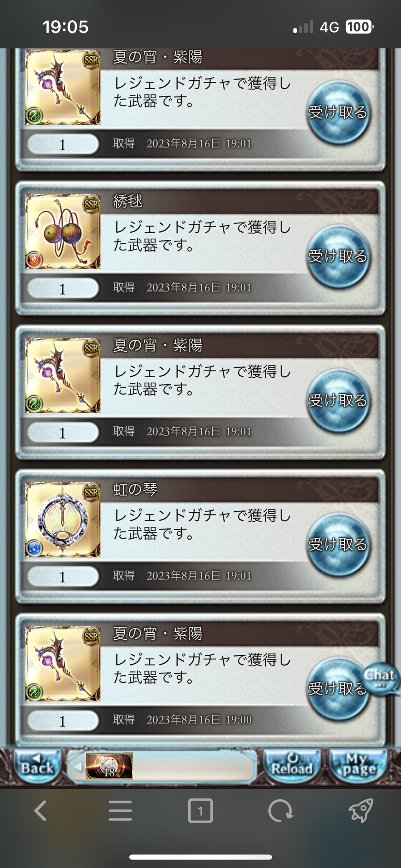Tap the Back button in game footer
This screenshot has height=868, width=401.
click(x=37, y=766)
